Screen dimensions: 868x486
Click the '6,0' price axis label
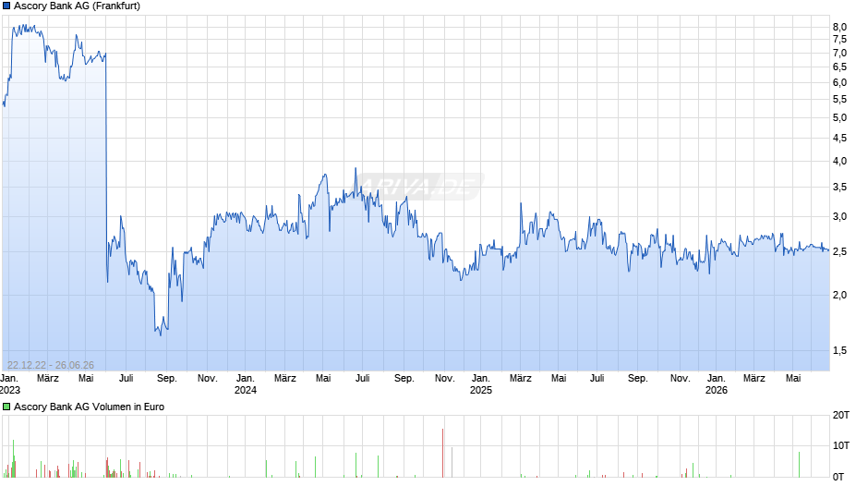pos(839,82)
